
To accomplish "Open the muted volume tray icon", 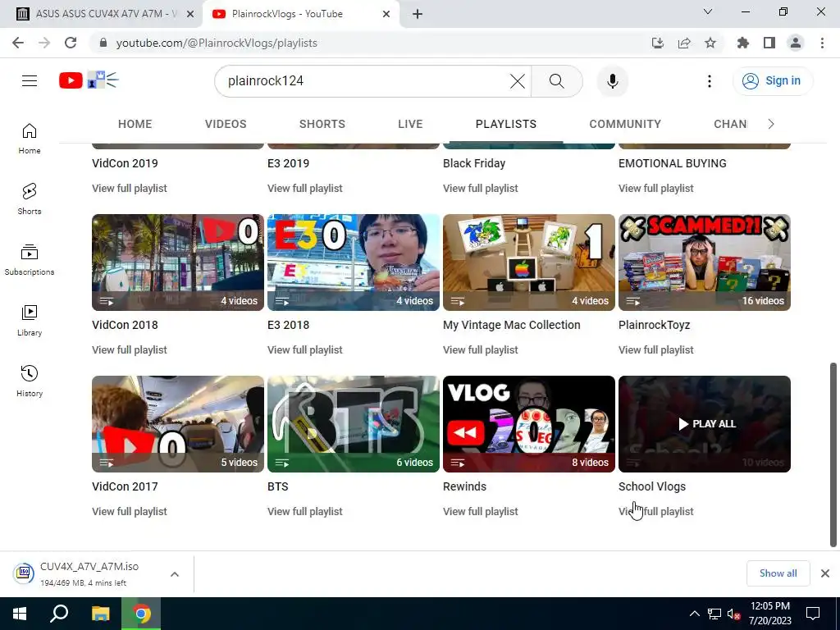I will [733, 614].
